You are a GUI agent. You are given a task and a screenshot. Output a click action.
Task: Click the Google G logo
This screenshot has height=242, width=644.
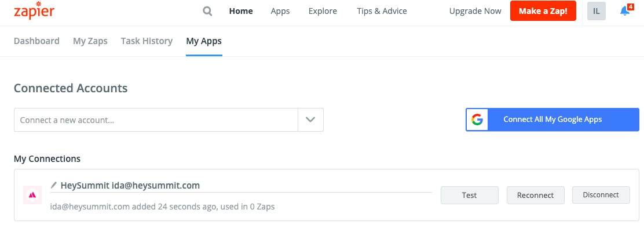point(477,120)
